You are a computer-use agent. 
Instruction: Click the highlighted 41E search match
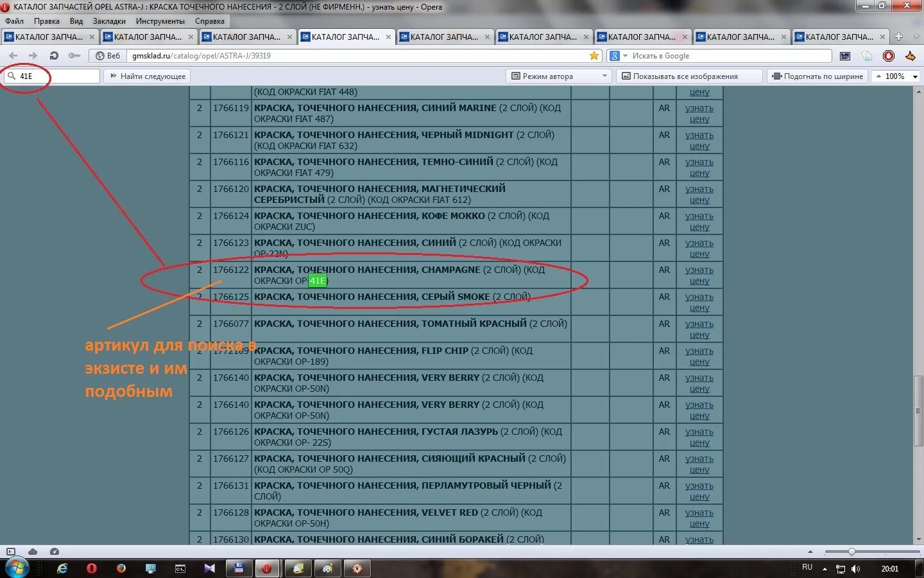coord(318,281)
